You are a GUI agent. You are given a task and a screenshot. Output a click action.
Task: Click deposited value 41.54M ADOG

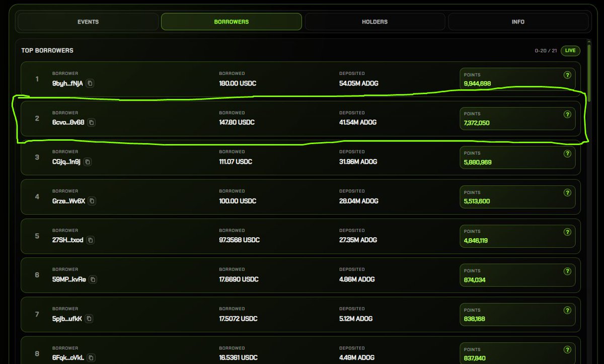click(358, 122)
